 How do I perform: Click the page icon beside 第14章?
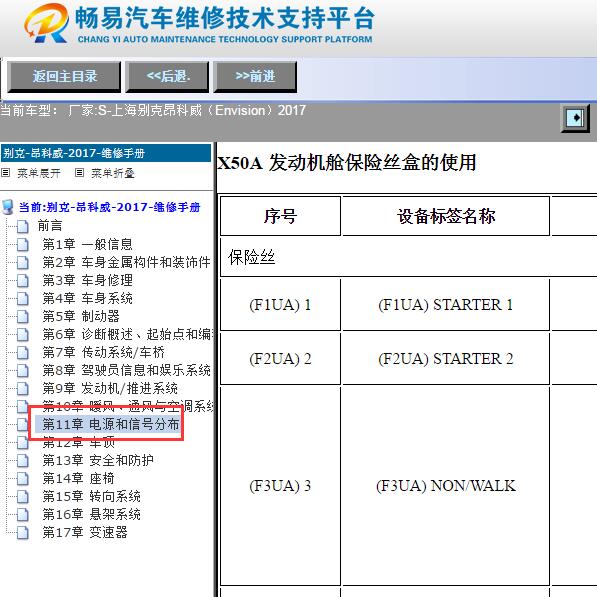pyautogui.click(x=23, y=479)
